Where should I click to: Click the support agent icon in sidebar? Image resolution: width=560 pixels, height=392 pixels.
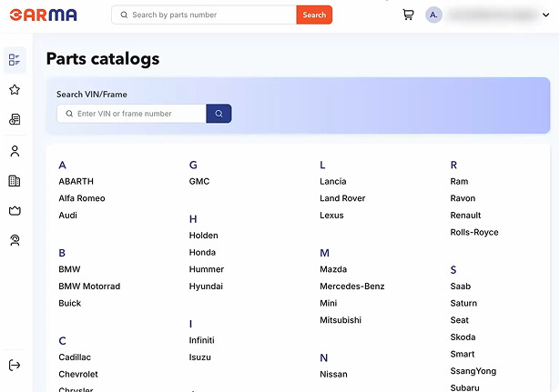tap(15, 240)
